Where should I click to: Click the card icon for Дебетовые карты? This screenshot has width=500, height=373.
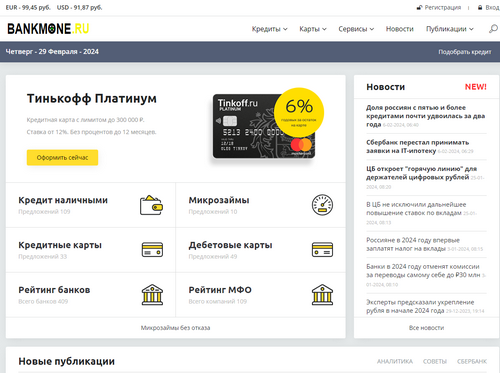pos(322,249)
